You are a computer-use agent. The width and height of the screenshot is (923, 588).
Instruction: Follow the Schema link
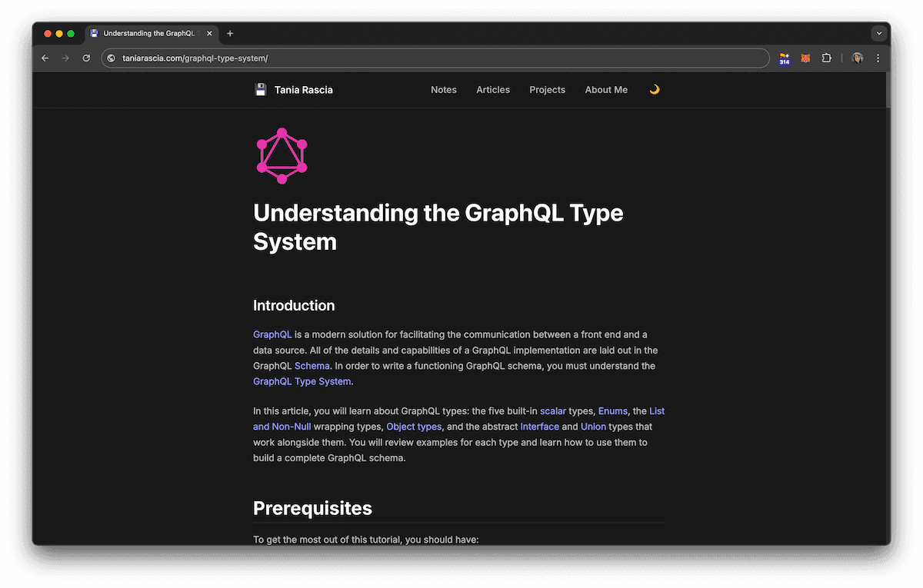click(312, 366)
